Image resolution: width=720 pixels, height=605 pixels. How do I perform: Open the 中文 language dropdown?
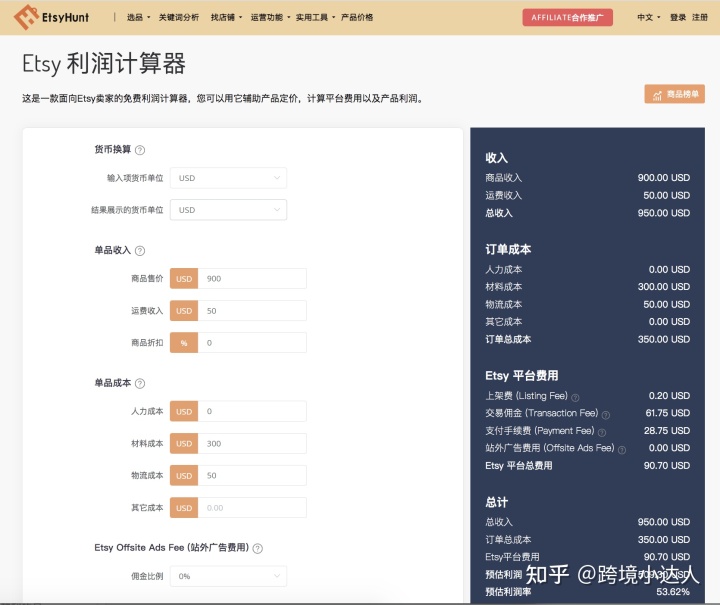tap(648, 17)
